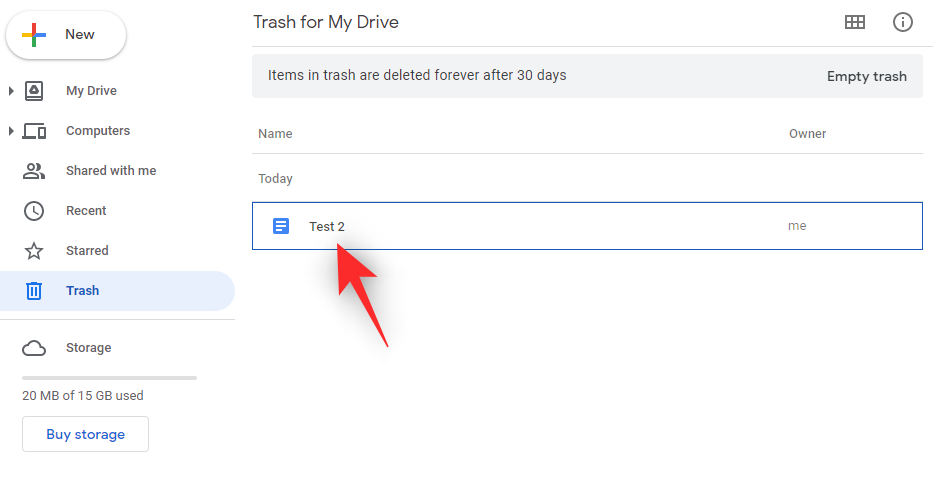Click the New button
Viewport: 933px width, 487px height.
point(66,35)
